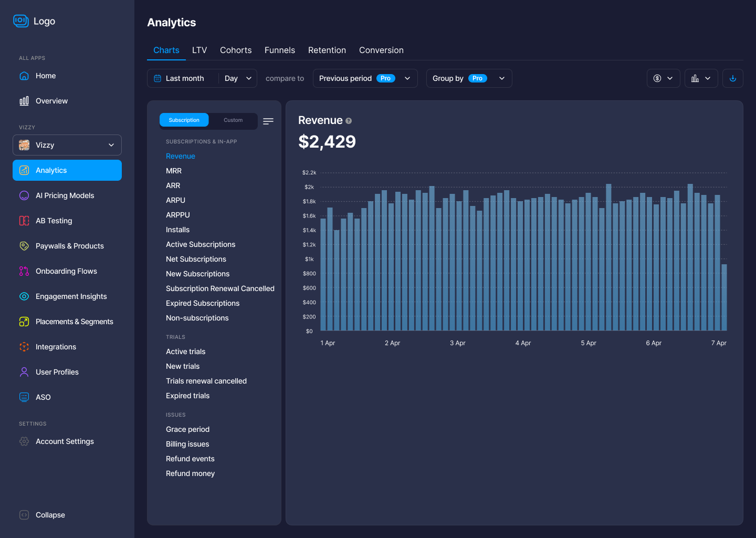Click the Revenue help question mark icon
This screenshot has height=538, width=756.
point(349,121)
